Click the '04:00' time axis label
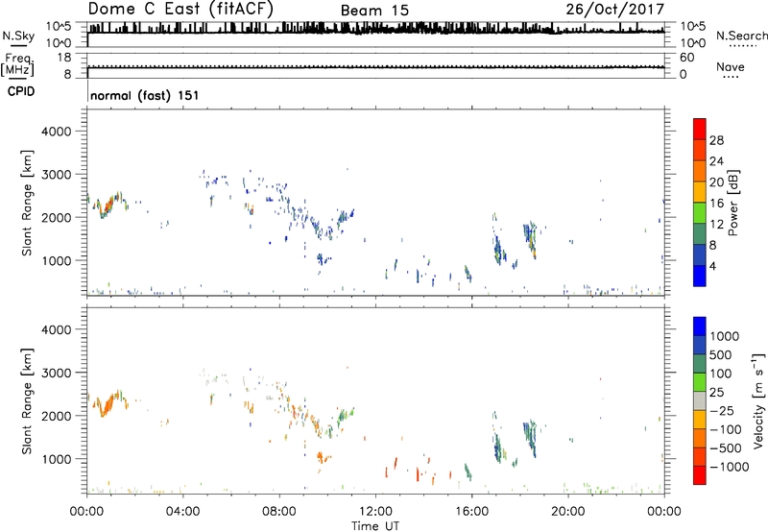This screenshot has width=768, height=532. (183, 512)
